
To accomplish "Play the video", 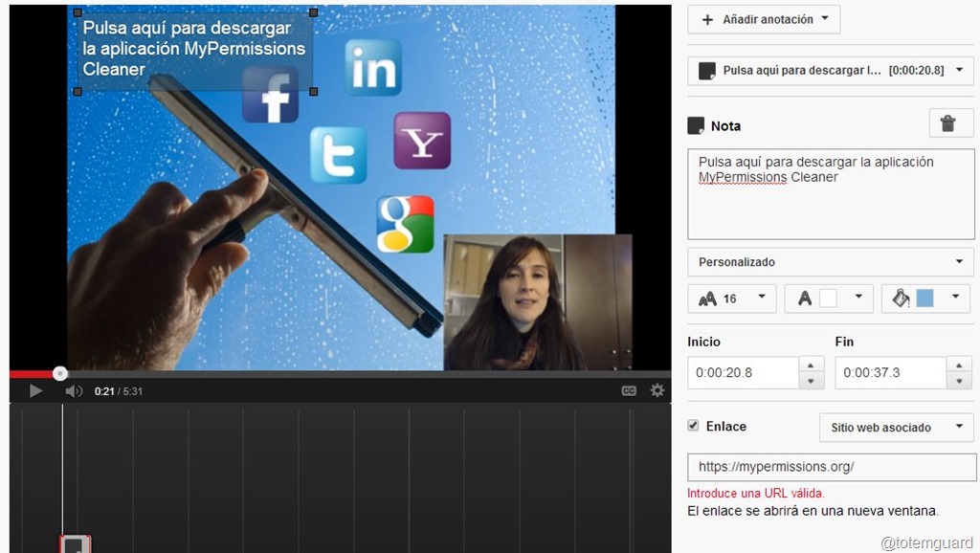I will pyautogui.click(x=35, y=390).
